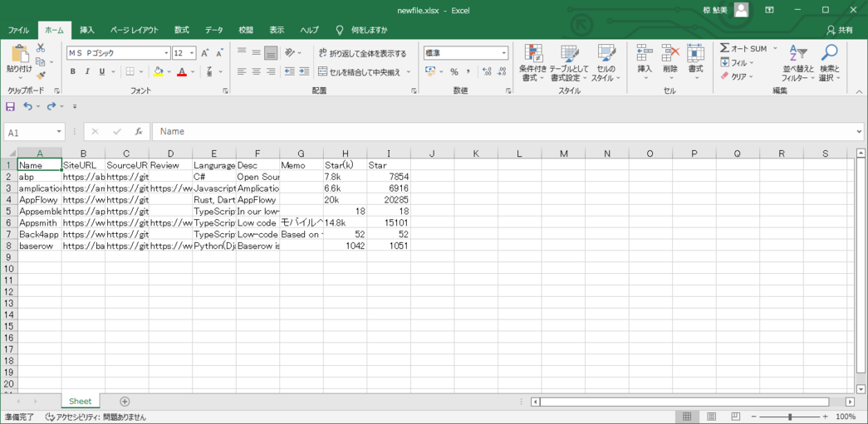The image size is (868, 424).
Task: Toggle wrap text (折り返して全体を表示する)
Action: [363, 54]
